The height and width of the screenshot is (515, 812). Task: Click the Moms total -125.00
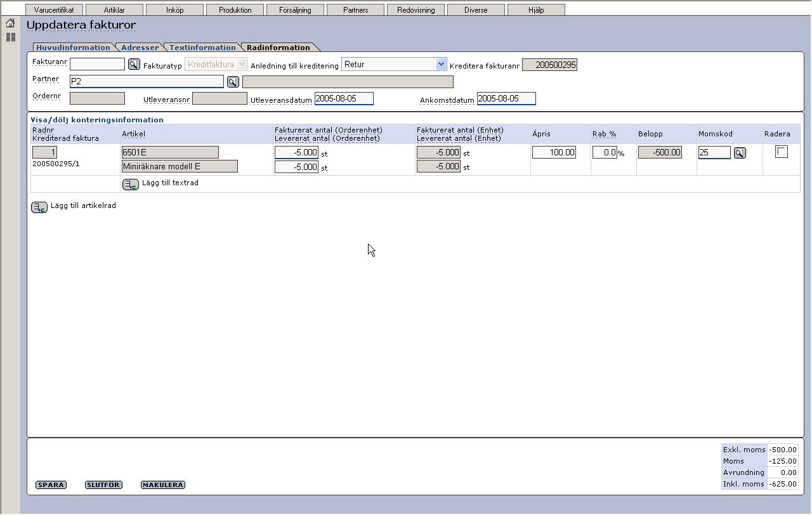[x=782, y=461]
